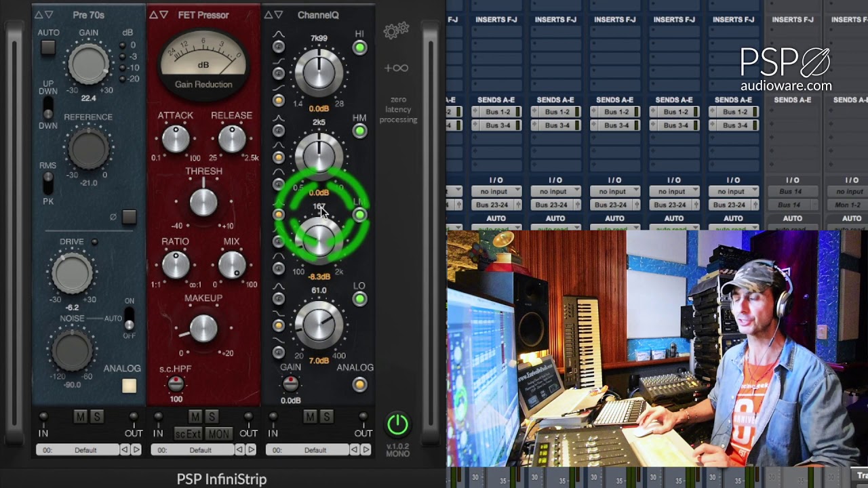The height and width of the screenshot is (488, 868).
Task: Open the InfiniStrip gear settings icon
Action: coord(396,30)
